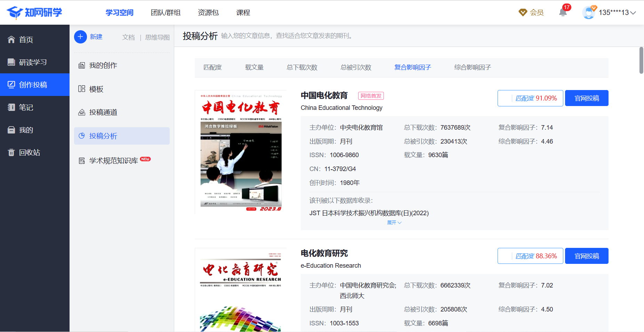Click the user avatar icon

(x=589, y=13)
